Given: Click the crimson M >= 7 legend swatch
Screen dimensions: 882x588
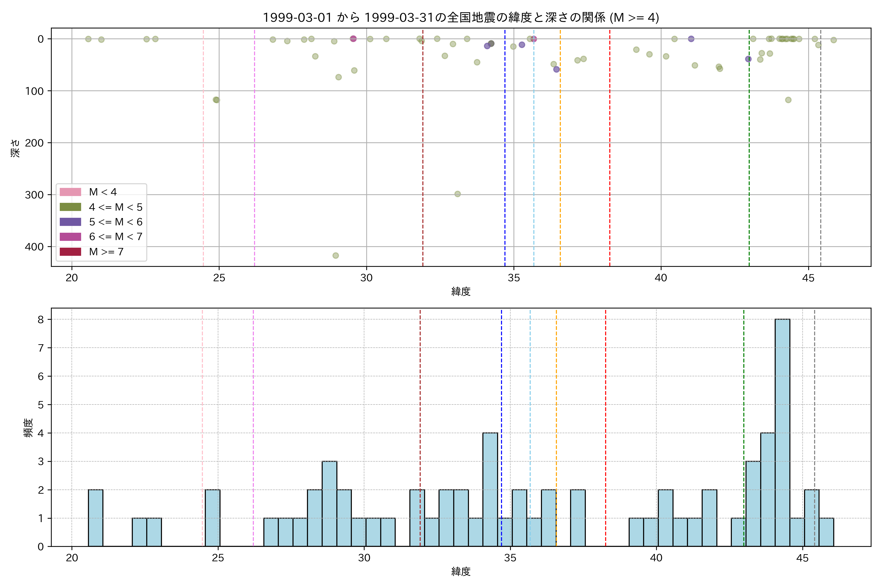Looking at the screenshot, I should coord(70,252).
